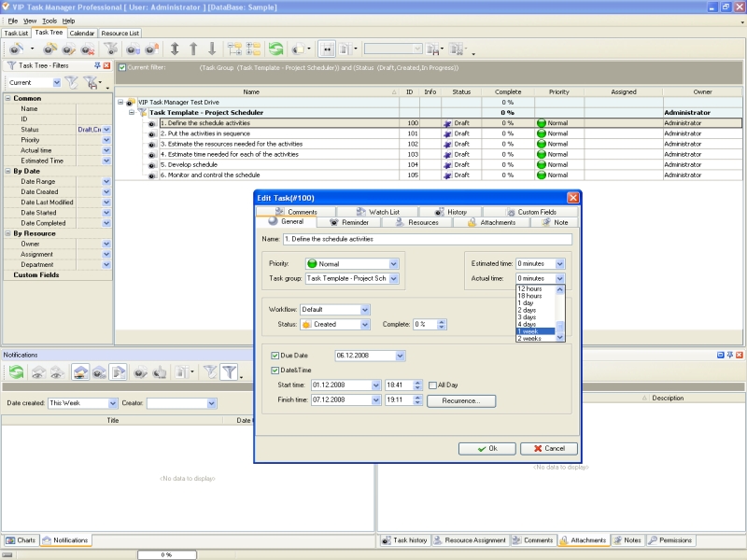Open the Date Range filter dropdown

[x=106, y=181]
